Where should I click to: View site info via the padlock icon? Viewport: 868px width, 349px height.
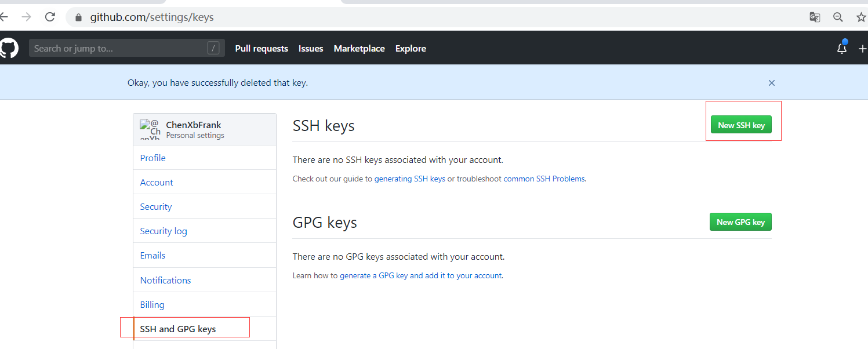78,17
